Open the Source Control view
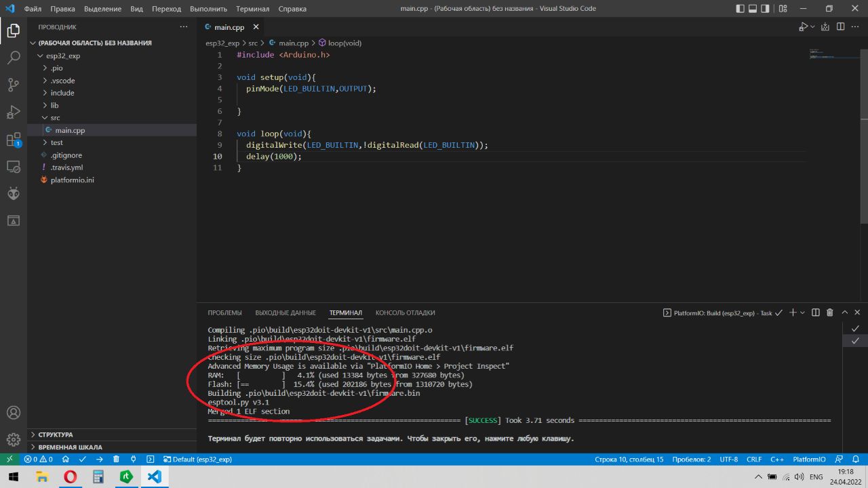The image size is (868, 488). [14, 85]
